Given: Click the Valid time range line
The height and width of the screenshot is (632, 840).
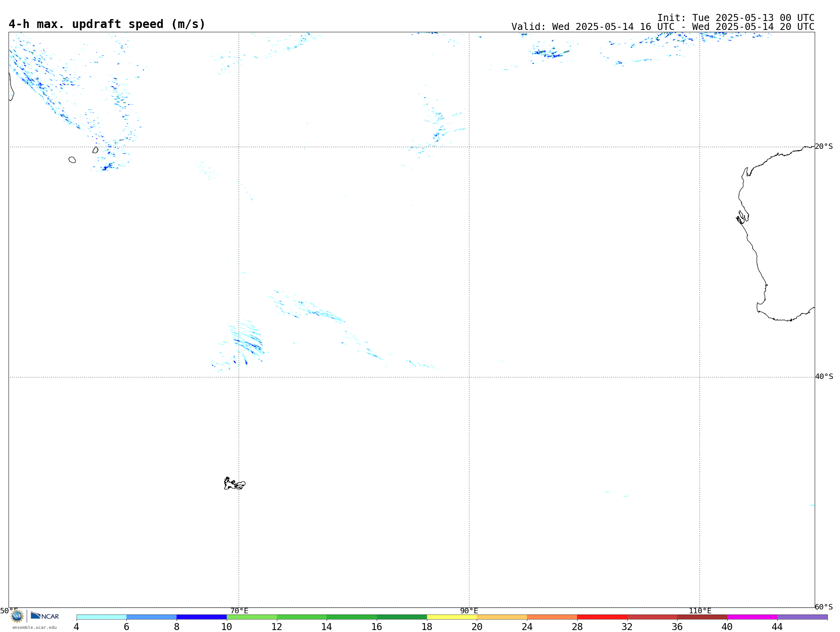Looking at the screenshot, I should point(663,27).
